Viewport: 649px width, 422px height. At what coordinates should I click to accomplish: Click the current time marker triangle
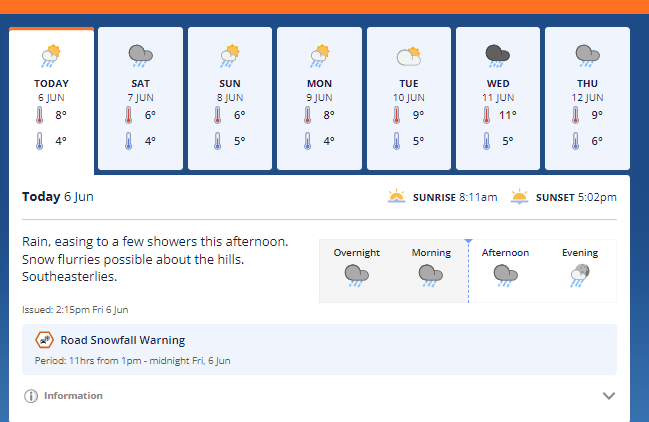click(468, 241)
